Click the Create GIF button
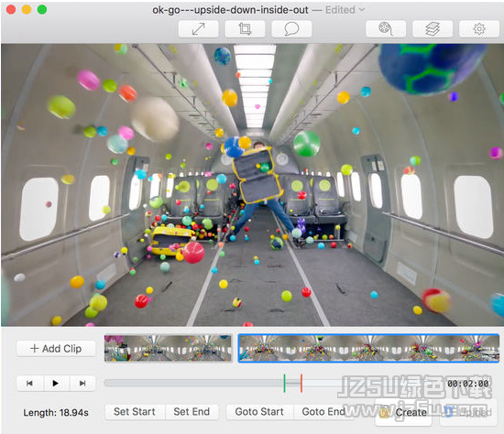 pos(403,412)
